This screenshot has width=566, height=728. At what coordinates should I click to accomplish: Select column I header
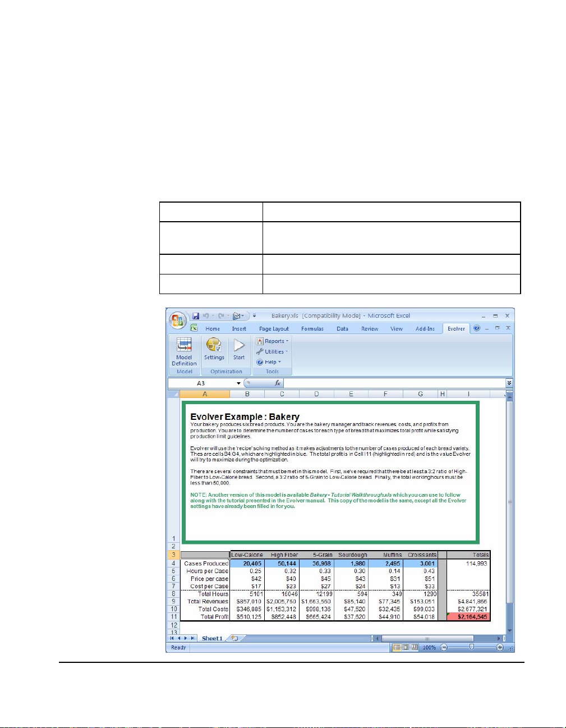pyautogui.click(x=468, y=394)
